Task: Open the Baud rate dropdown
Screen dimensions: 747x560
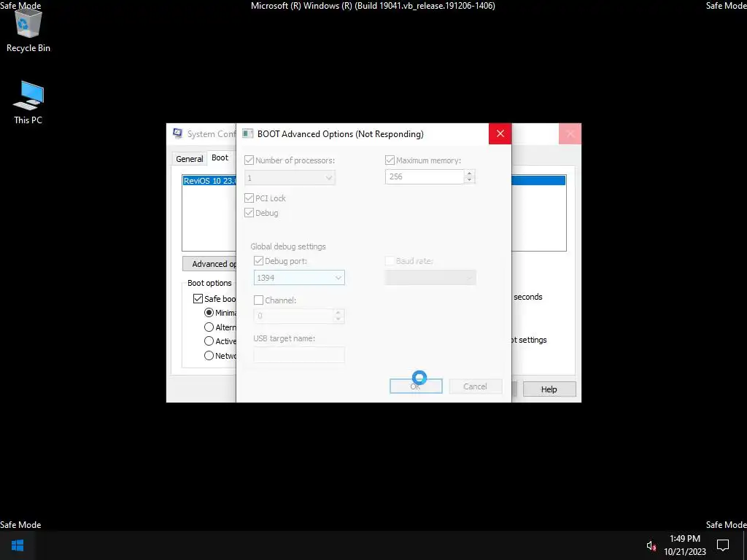Action: (430, 278)
